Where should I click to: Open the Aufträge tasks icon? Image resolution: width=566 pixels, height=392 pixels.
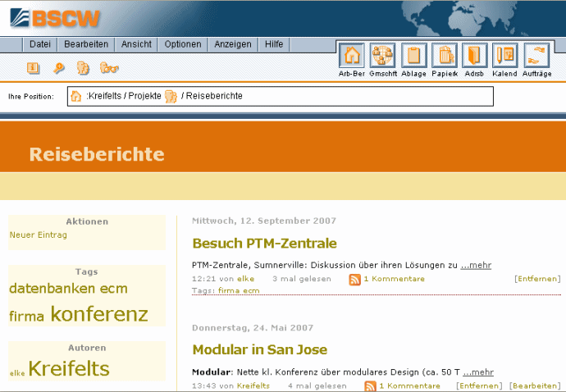[536, 56]
